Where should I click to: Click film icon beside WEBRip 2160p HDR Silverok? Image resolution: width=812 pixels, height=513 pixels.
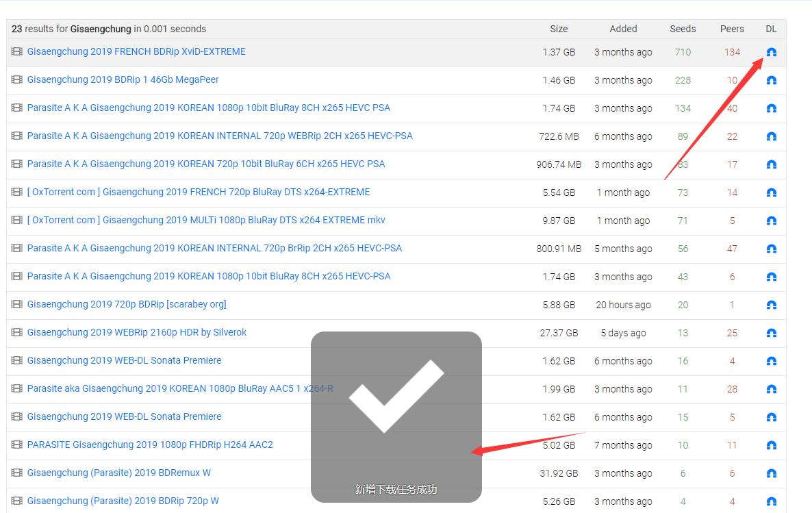pyautogui.click(x=16, y=332)
